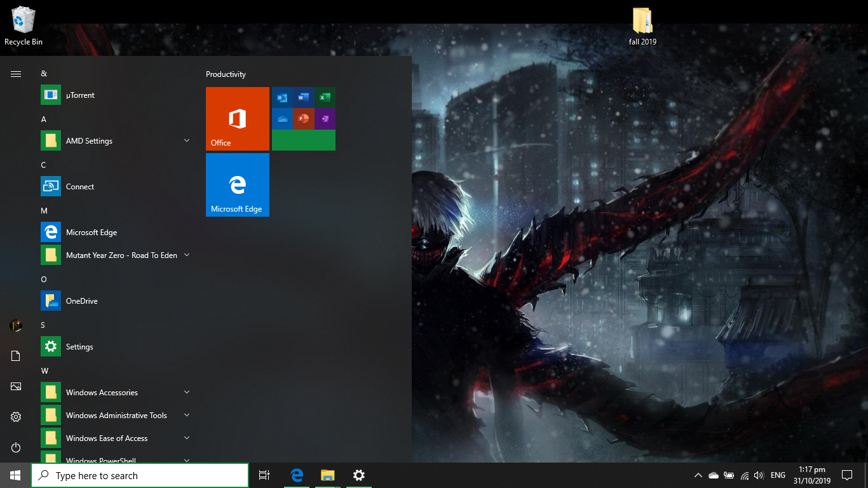Open the clock showing 1:17 pm
Viewport: 868px width, 488px height.
coord(812,475)
